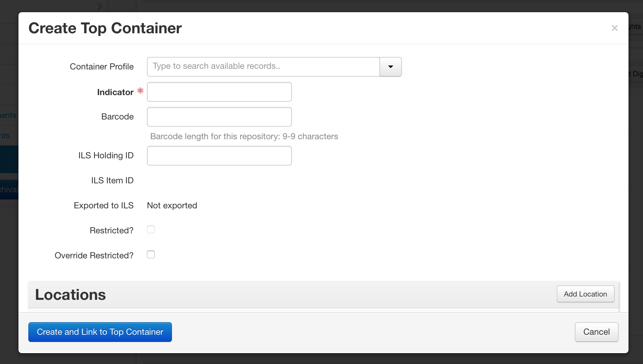Viewport: 643px width, 364px height.
Task: Add a new location with Add Location
Action: (x=585, y=294)
